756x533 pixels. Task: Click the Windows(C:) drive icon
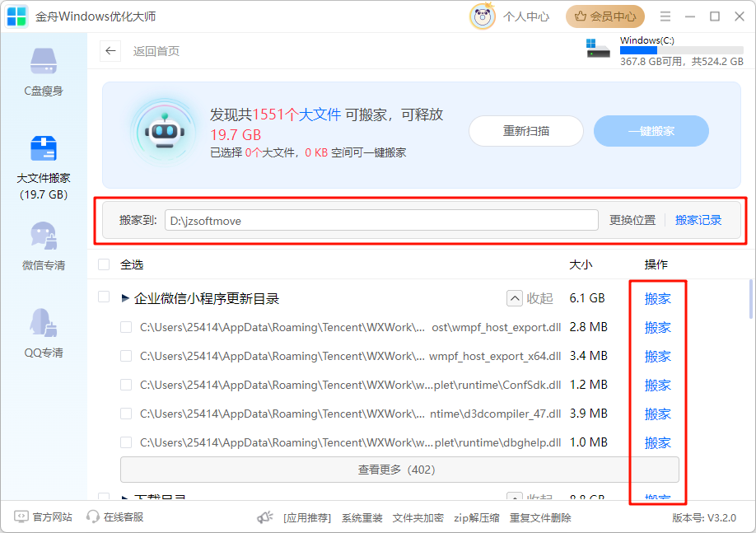pos(598,49)
